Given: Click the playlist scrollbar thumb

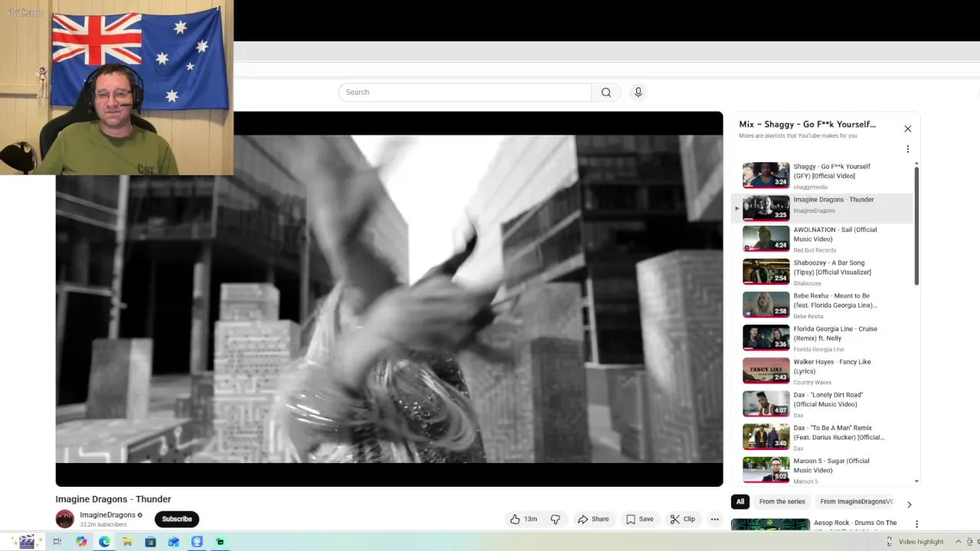Looking at the screenshot, I should tap(916, 227).
